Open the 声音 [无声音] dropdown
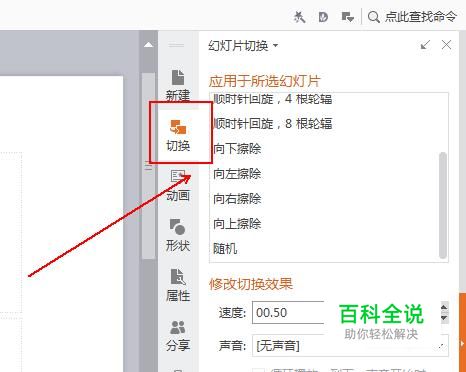Viewport: 466px width, 372px height. point(350,345)
